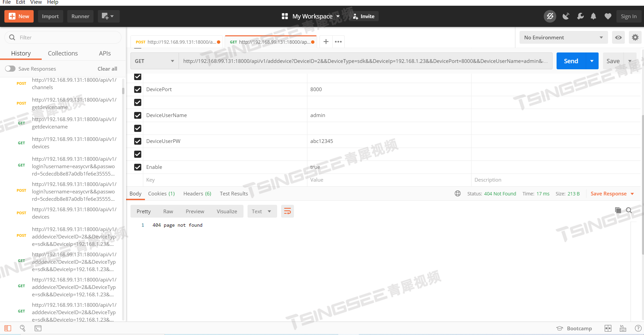The height and width of the screenshot is (335, 644).
Task: Switch response view to Raw
Action: coord(168,211)
